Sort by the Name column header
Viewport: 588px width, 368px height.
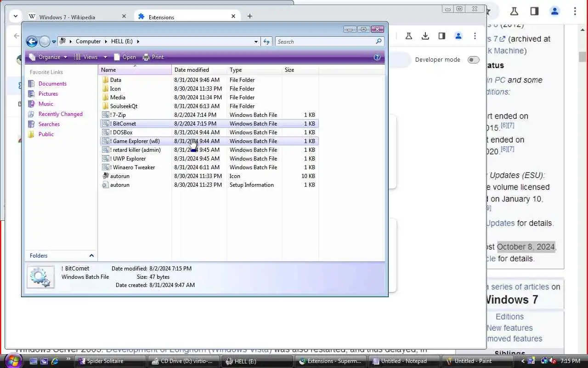pyautogui.click(x=135, y=70)
